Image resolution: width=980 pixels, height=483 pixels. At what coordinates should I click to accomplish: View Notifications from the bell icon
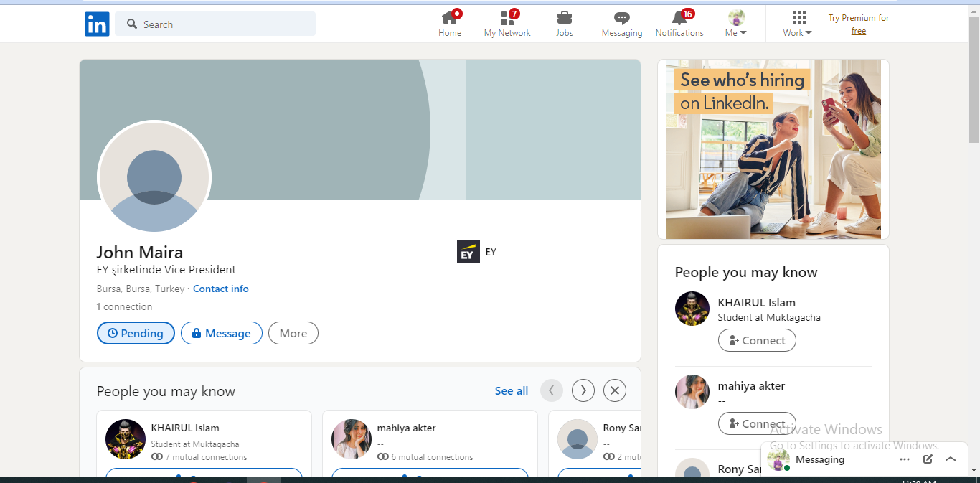coord(679,24)
